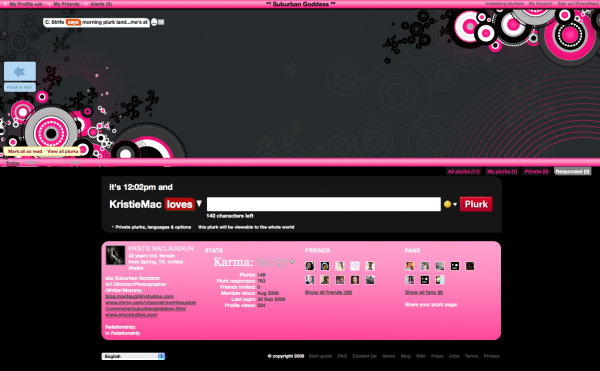Image resolution: width=600 pixels, height=371 pixels.
Task: Click Mark all as read
Action: pos(25,151)
